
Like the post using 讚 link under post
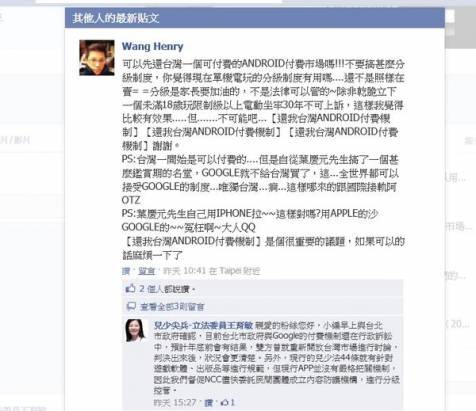click(x=126, y=271)
